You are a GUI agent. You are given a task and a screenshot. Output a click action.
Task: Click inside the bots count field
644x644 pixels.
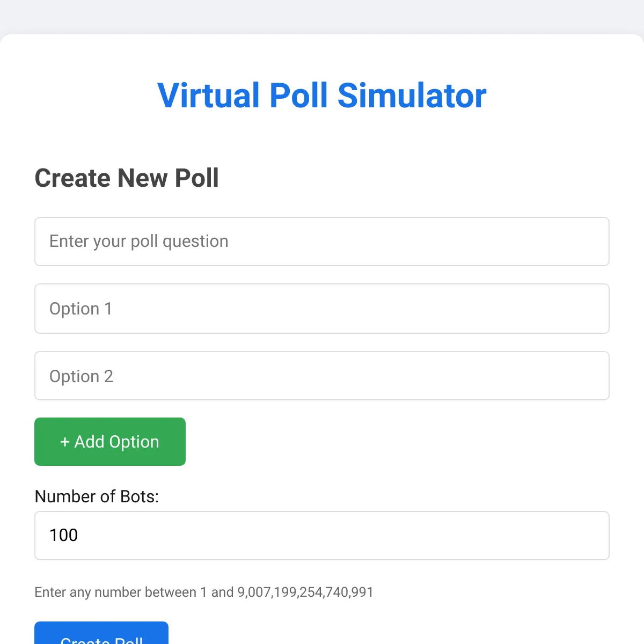pyautogui.click(x=322, y=536)
